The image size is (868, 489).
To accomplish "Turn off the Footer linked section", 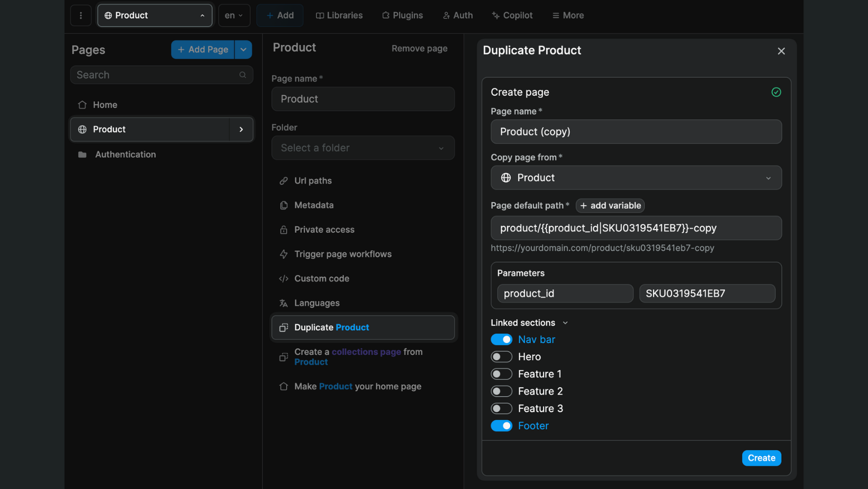I will [501, 425].
